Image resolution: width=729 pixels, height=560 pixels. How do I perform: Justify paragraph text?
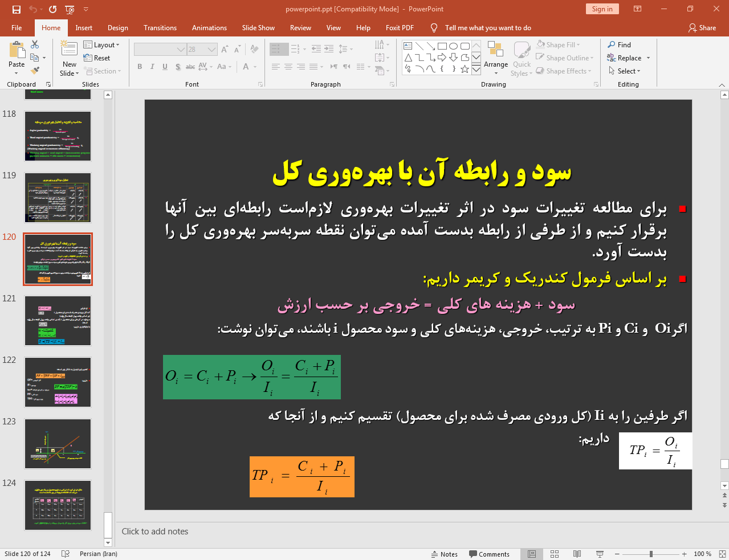pyautogui.click(x=313, y=67)
